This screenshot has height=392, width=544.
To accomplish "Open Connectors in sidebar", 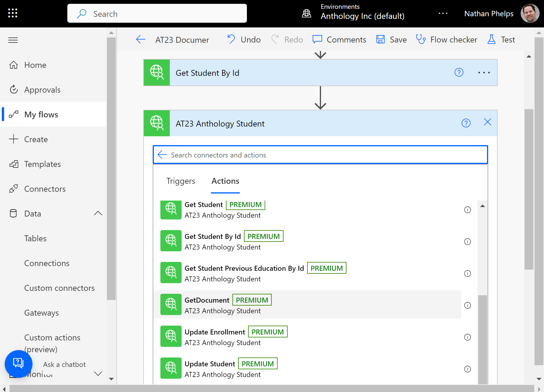I will (x=53, y=189).
